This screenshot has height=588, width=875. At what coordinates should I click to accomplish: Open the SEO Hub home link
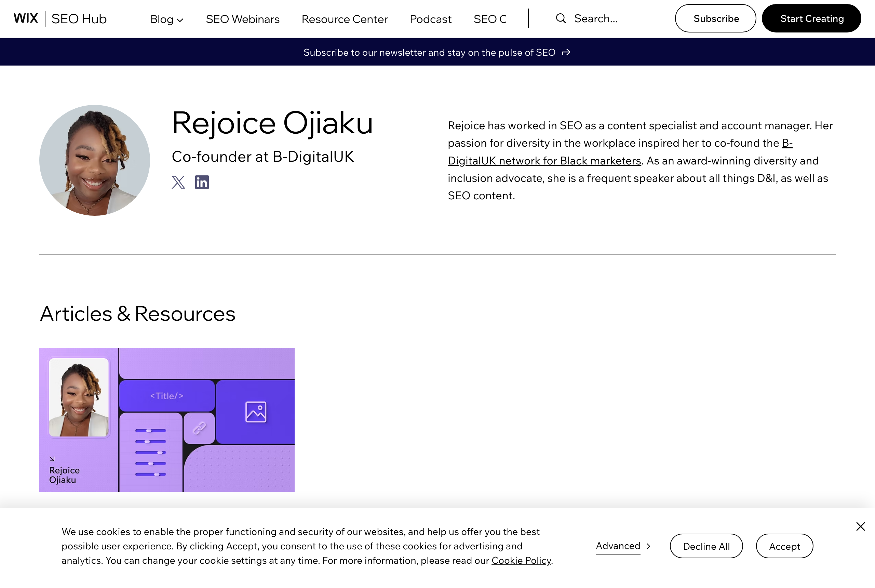click(x=79, y=19)
